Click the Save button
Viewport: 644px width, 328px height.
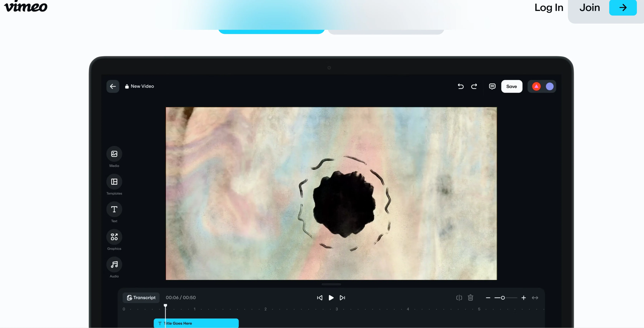(x=511, y=86)
